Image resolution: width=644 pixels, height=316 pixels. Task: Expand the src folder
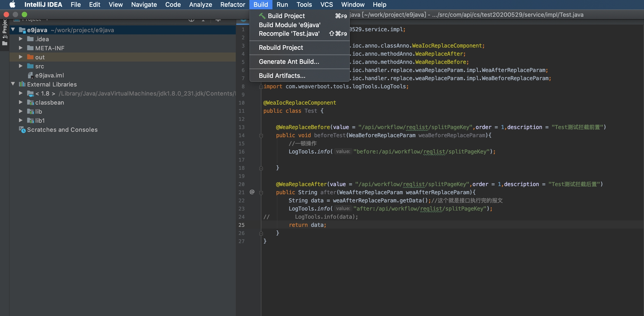(21, 66)
